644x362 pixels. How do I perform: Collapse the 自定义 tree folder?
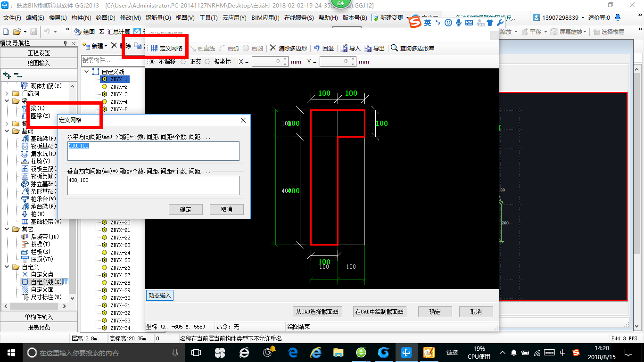coord(7,267)
